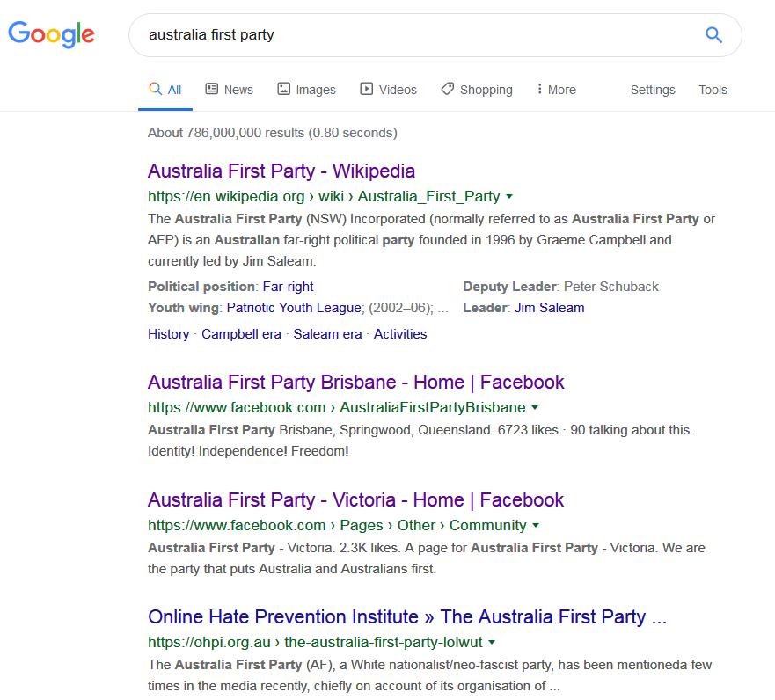Click the Patriotic Youth League link
Viewport: 775px width, 700px height.
pyautogui.click(x=294, y=308)
